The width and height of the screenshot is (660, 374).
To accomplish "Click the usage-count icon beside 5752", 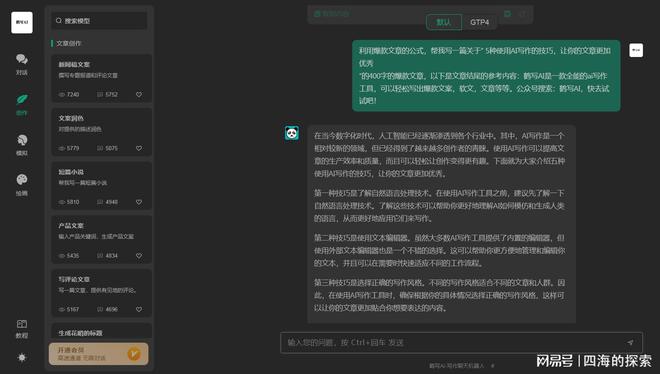I will (x=100, y=95).
